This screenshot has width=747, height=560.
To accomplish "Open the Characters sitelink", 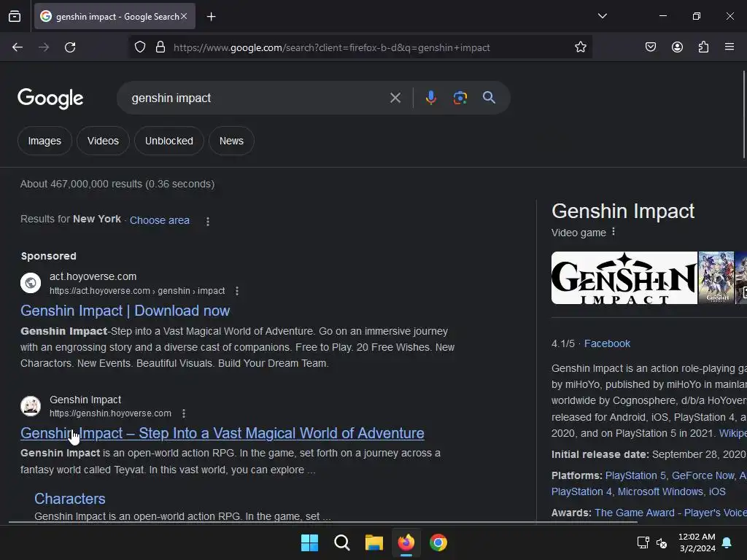I will [69, 499].
